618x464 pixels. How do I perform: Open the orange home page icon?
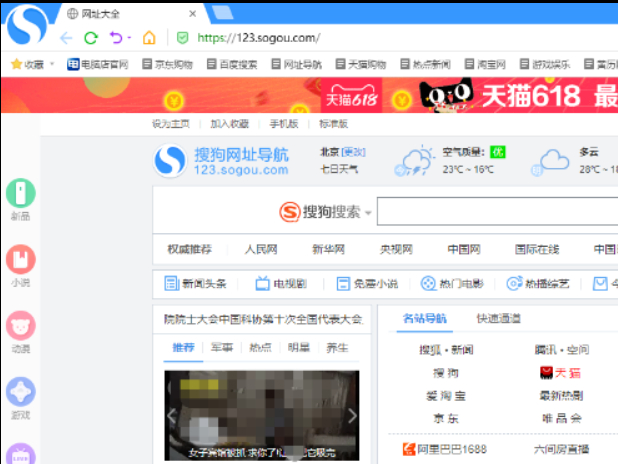[x=149, y=38]
